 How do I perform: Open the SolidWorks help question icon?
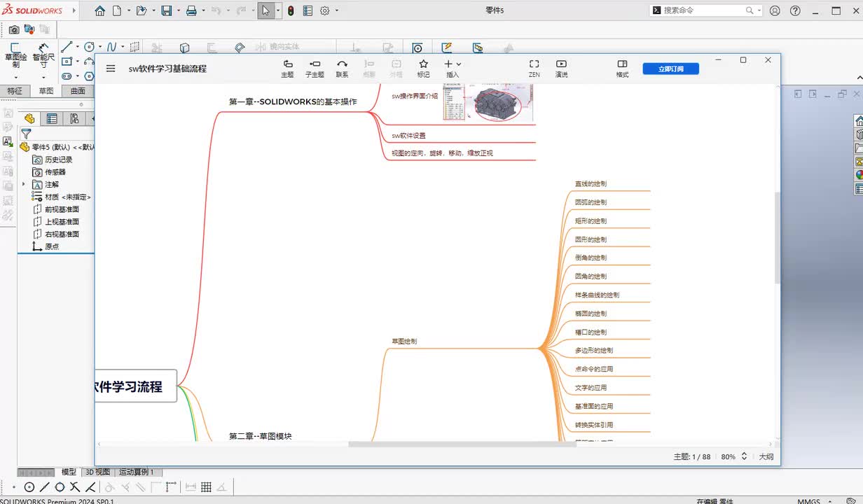pos(795,10)
